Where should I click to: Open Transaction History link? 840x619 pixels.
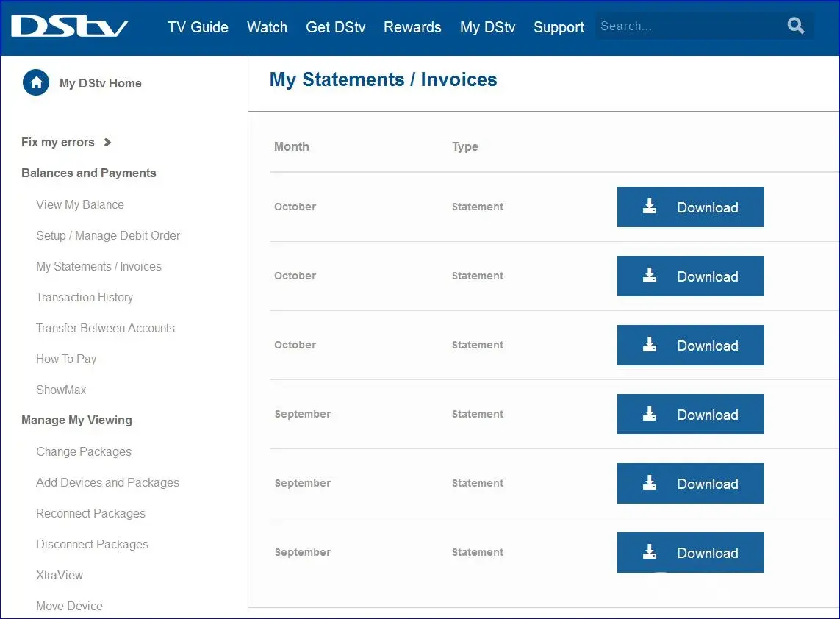coord(85,297)
